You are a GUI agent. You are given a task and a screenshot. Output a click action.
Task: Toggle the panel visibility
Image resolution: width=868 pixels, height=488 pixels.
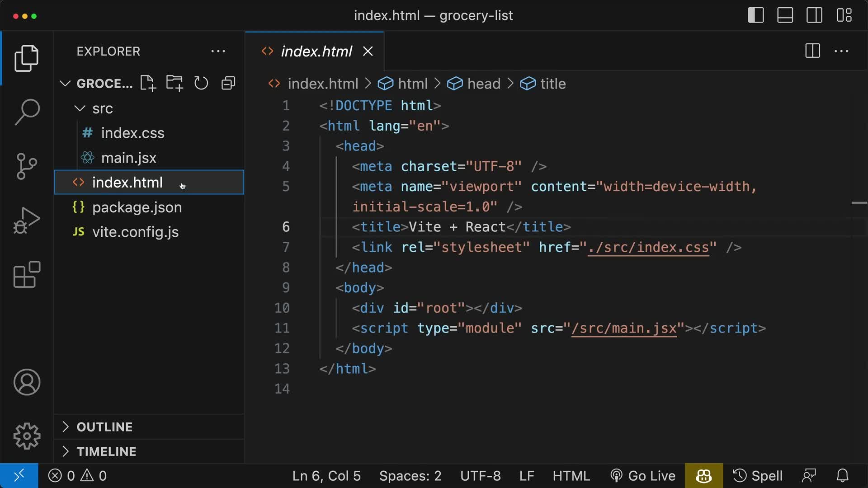point(785,15)
